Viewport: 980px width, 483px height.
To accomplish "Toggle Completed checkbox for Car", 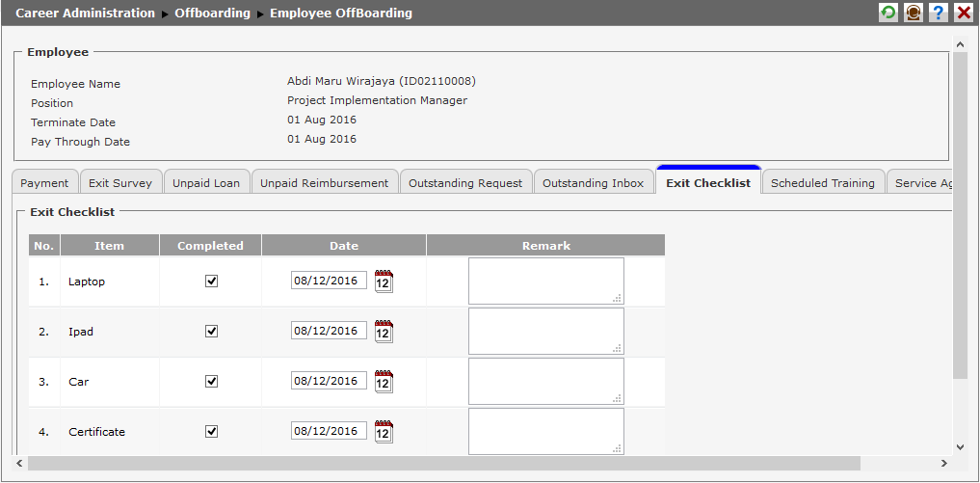I will (x=211, y=381).
